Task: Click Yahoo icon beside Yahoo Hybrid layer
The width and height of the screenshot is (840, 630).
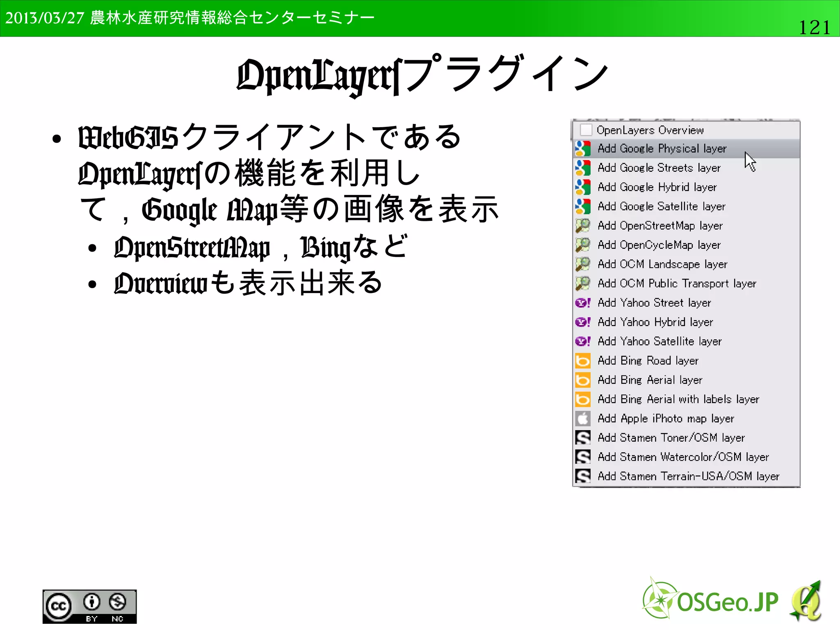Action: point(583,322)
